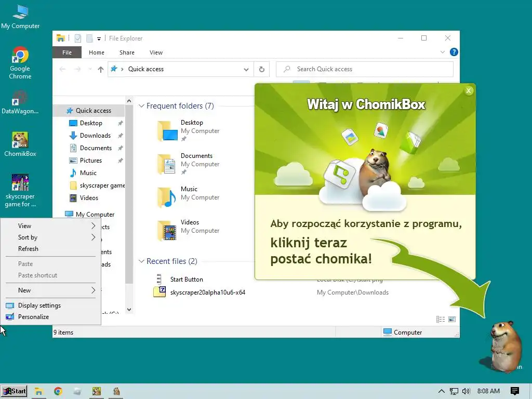Screen dimensions: 532x399
Task: Select skyscraper game folder in navigation pane
Action: click(x=97, y=185)
